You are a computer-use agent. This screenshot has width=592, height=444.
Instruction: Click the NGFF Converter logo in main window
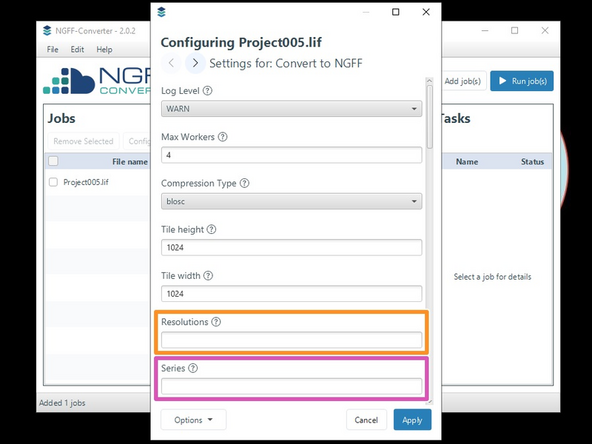(x=97, y=81)
